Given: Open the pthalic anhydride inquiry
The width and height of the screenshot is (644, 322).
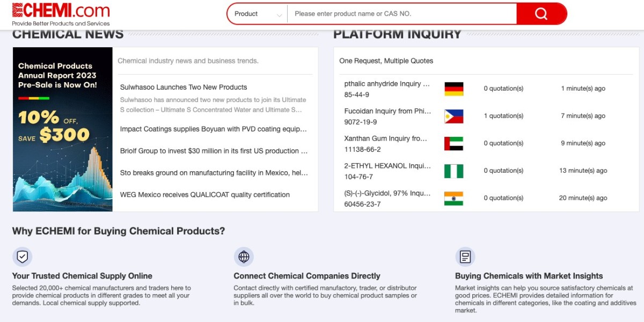Looking at the screenshot, I should coord(387,84).
